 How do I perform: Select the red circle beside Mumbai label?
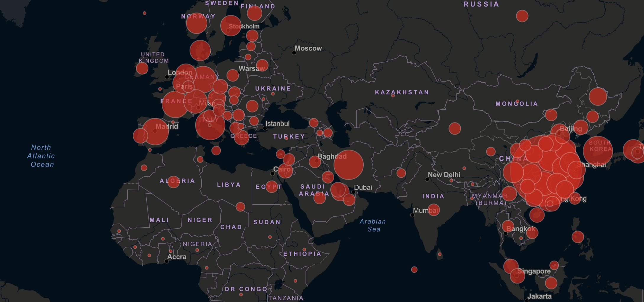pyautogui.click(x=433, y=210)
